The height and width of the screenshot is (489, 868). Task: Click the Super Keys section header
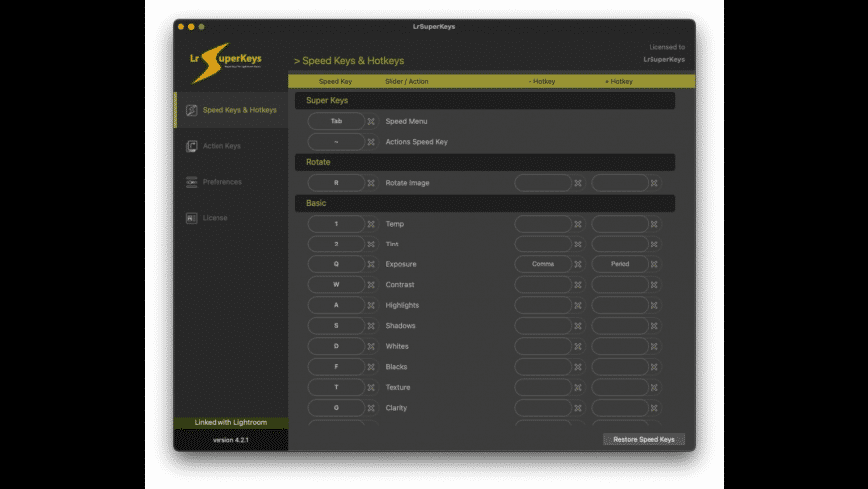pyautogui.click(x=485, y=100)
